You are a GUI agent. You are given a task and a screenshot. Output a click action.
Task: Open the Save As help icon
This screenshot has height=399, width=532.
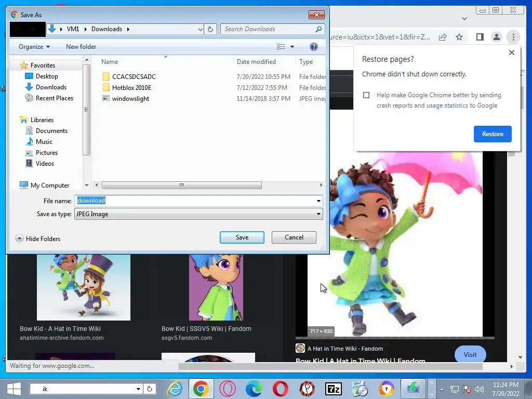(314, 47)
